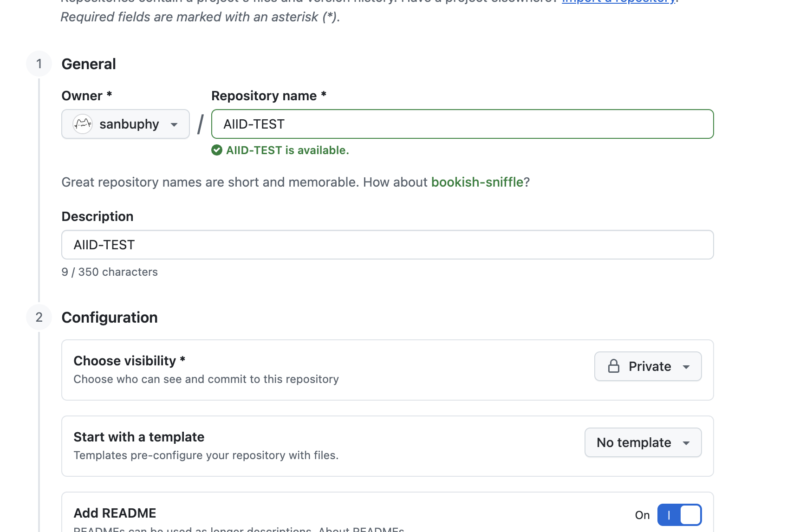
Task: Open the sanbuphy owner dropdown
Action: pyautogui.click(x=125, y=124)
